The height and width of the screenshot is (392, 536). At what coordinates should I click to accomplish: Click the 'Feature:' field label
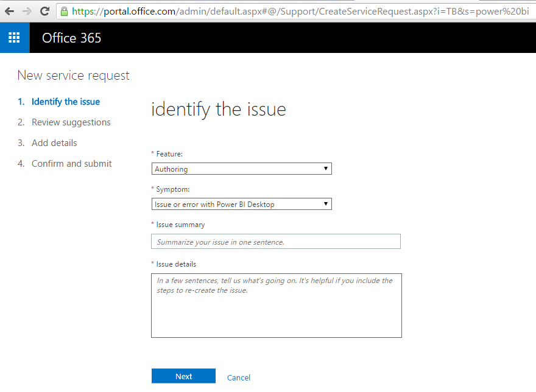click(x=169, y=154)
